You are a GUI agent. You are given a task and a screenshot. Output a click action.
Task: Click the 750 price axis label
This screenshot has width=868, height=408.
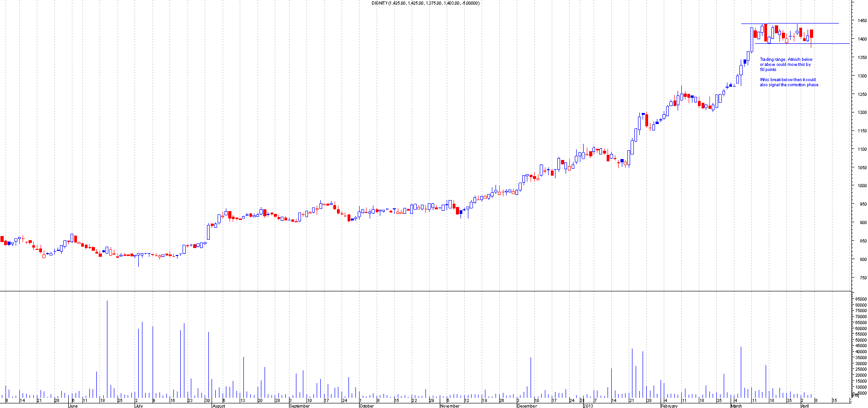[x=861, y=278]
